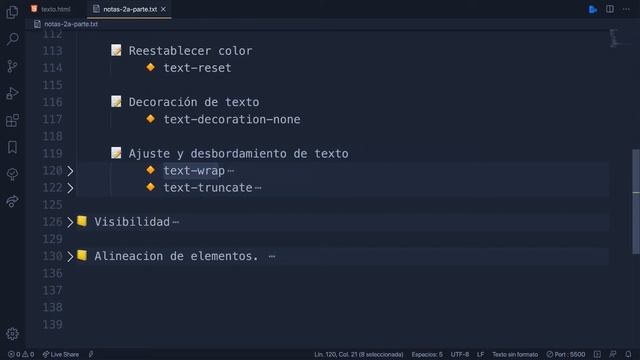Place cursor on 'Decoración de texto' line

coord(194,102)
